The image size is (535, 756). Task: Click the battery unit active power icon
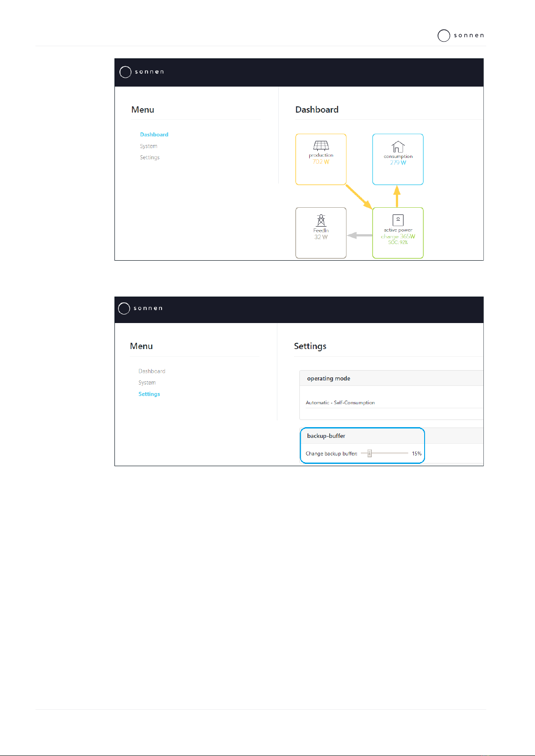[x=398, y=220]
